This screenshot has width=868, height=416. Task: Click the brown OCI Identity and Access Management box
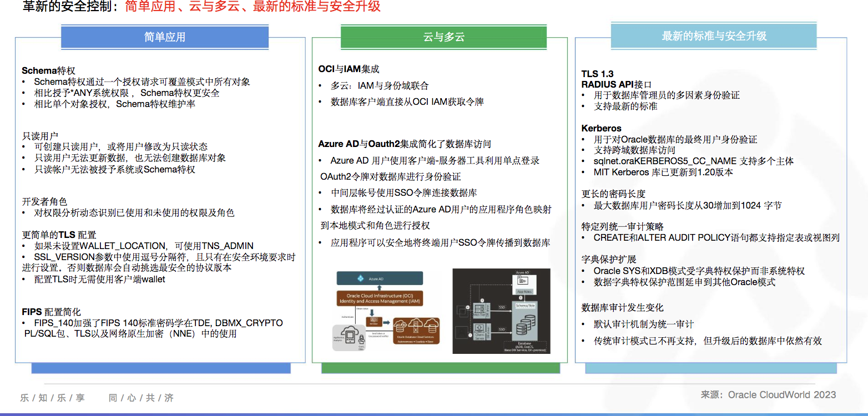pyautogui.click(x=380, y=298)
